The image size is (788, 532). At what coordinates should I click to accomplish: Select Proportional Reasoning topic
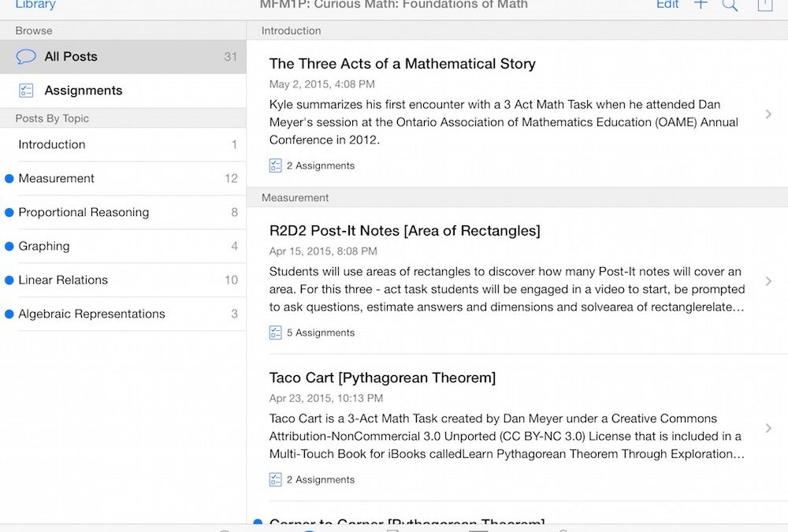pos(84,212)
